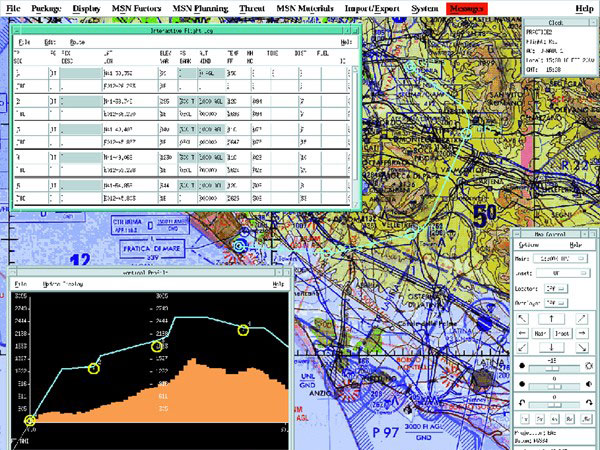
Task: Select waypoint 2 marker on vertical profile
Action: coord(94,368)
